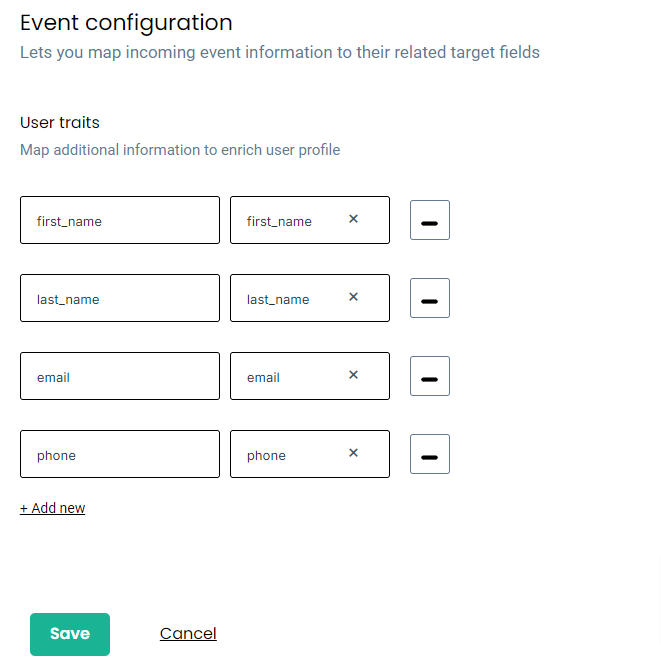
Task: Add a new trait mapping row
Action: pyautogui.click(x=53, y=508)
